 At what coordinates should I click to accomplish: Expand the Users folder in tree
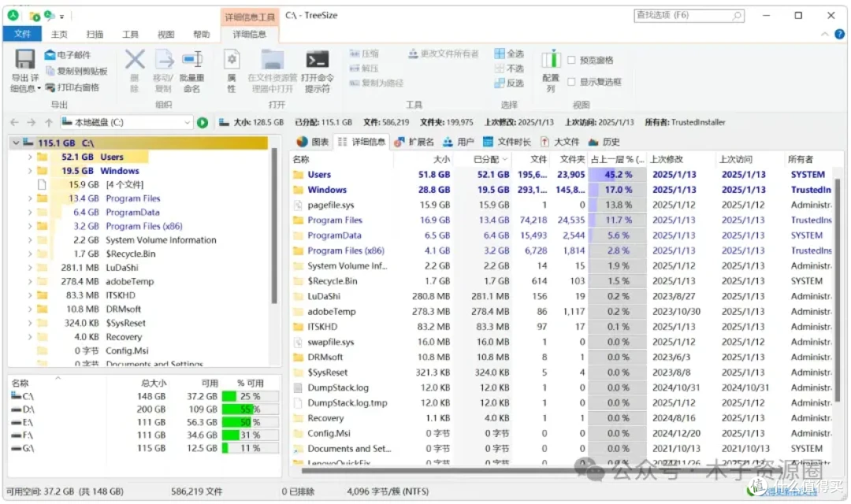pos(30,157)
